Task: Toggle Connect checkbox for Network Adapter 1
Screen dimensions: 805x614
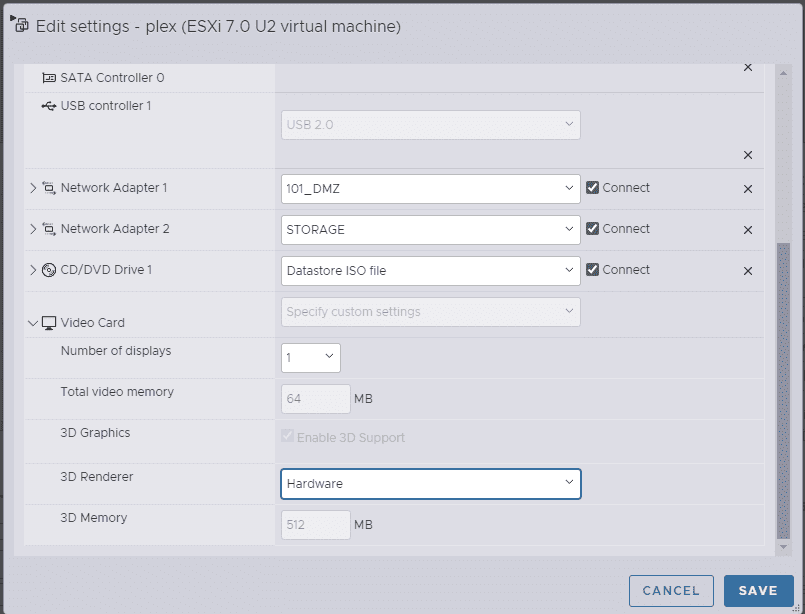Action: coord(593,188)
